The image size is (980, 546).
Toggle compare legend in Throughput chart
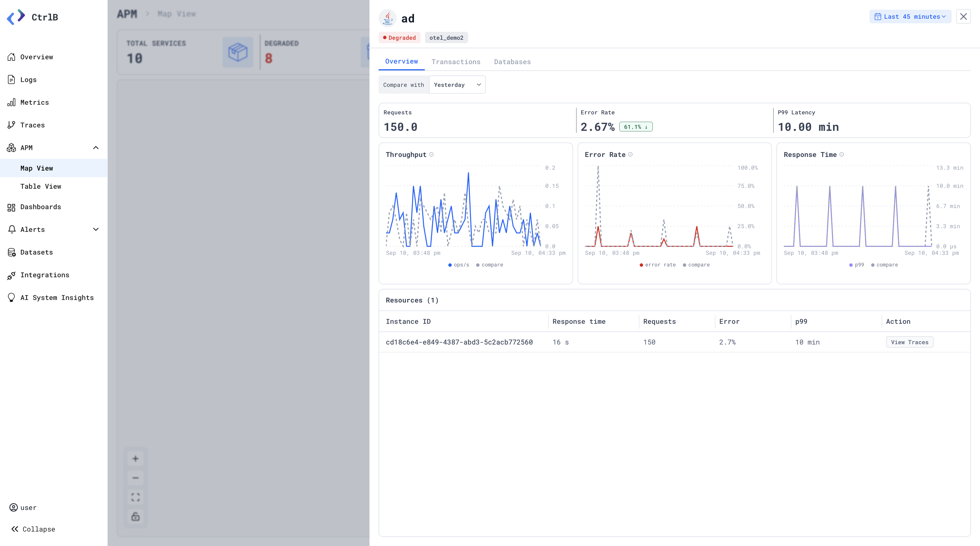tap(490, 264)
